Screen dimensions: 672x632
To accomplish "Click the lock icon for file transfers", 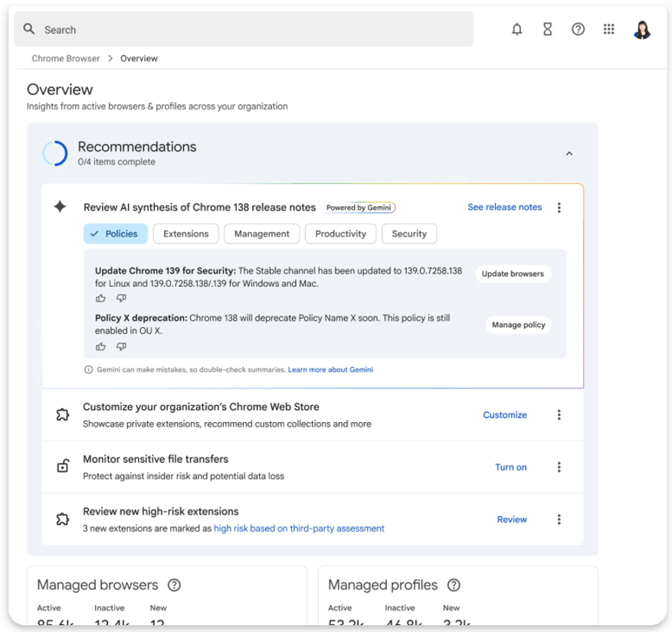I will [x=63, y=465].
